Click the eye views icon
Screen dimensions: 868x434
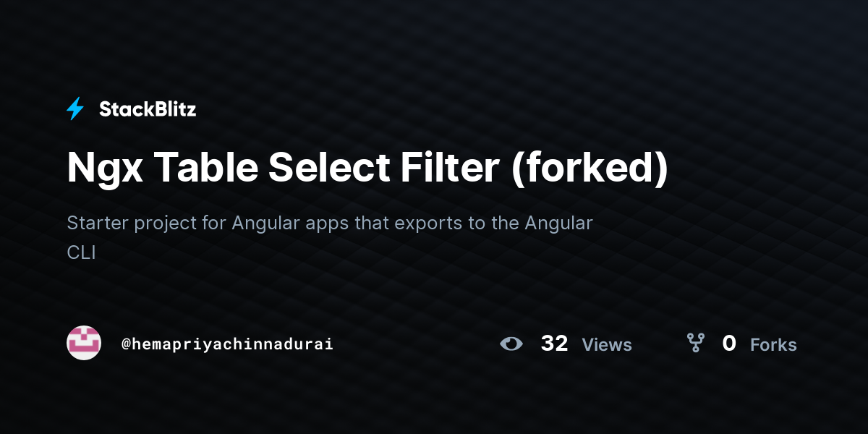[x=511, y=344]
